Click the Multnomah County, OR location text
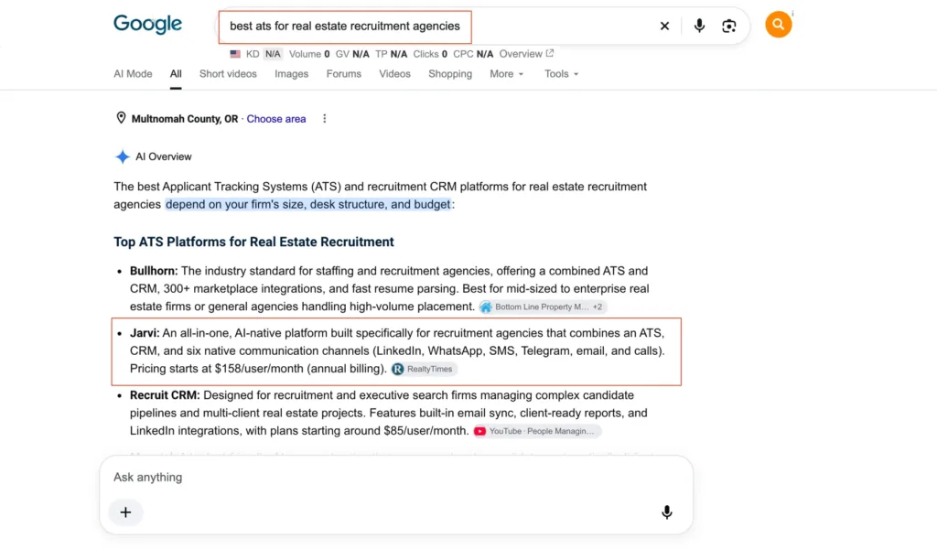 click(185, 119)
